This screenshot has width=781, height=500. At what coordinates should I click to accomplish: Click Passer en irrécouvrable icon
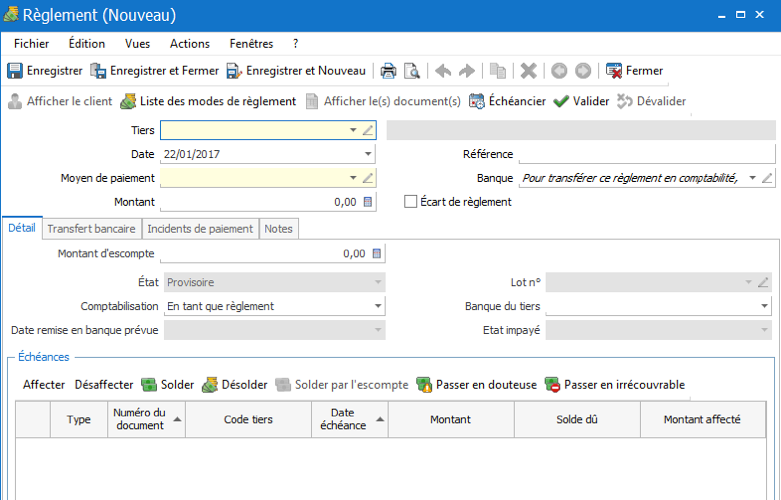coord(552,384)
